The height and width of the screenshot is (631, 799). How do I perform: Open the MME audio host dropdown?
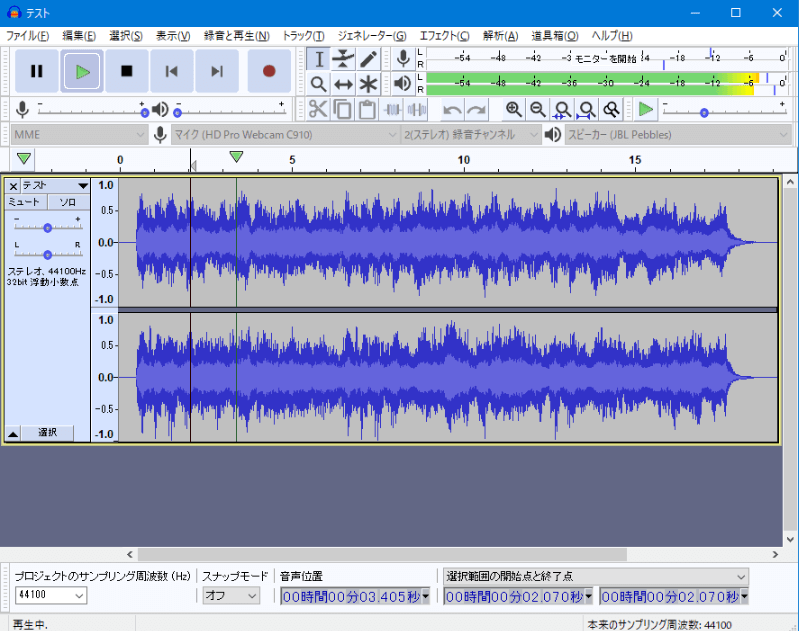[x=79, y=135]
